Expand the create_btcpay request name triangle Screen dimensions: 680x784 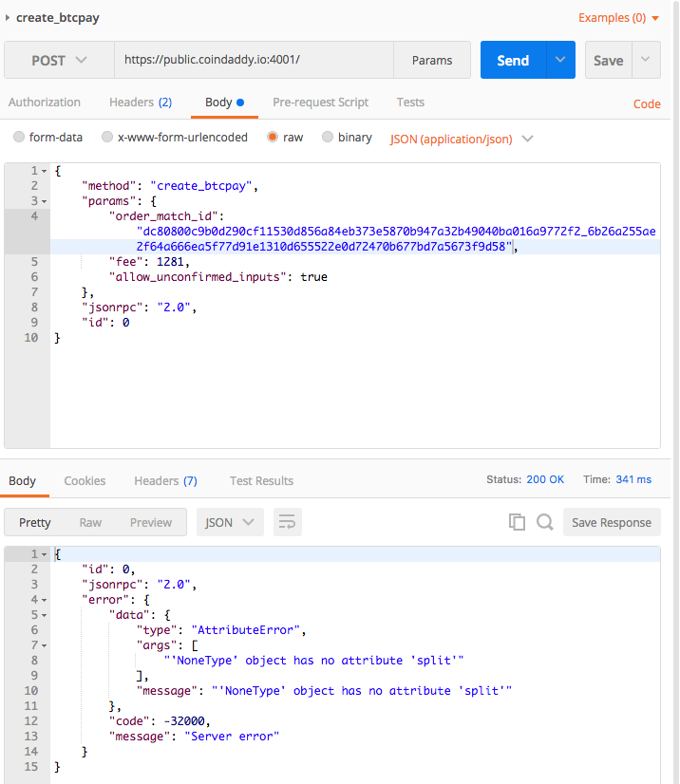(8, 17)
